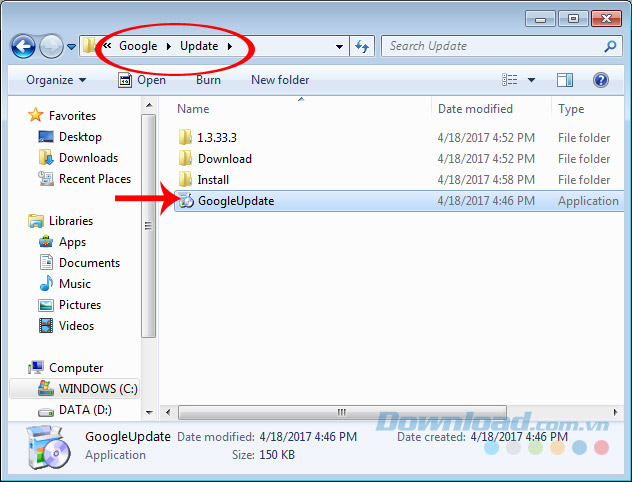Click navigation pane scroll down arrow
Viewport: 632px width, 482px height.
[149, 412]
